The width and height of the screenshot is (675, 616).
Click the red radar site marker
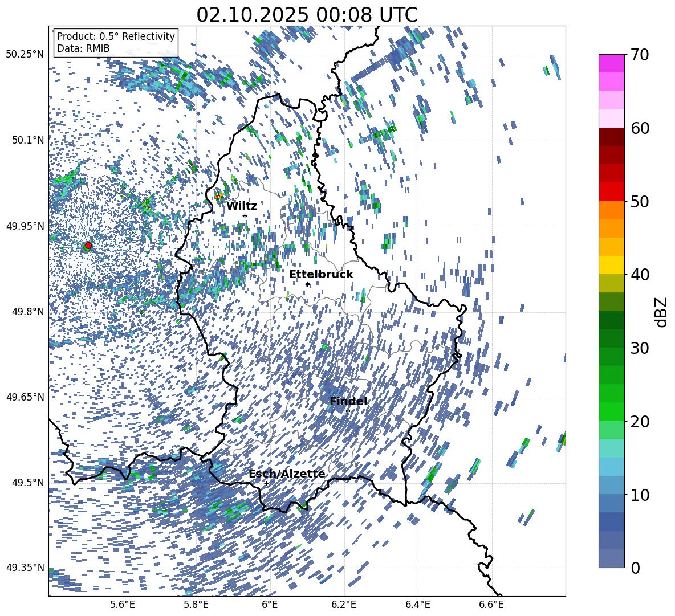88,246
